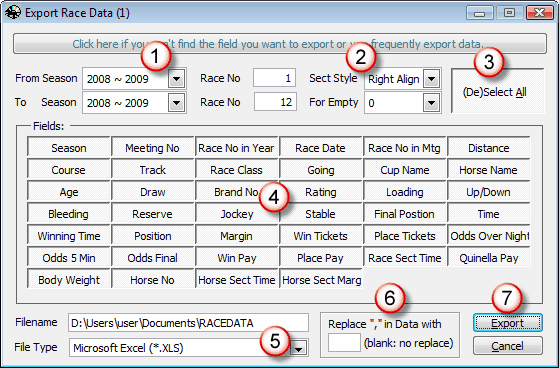Viewport: 559px width, 368px height.
Task: Expand the File Type dropdown arrow
Action: [x=299, y=348]
